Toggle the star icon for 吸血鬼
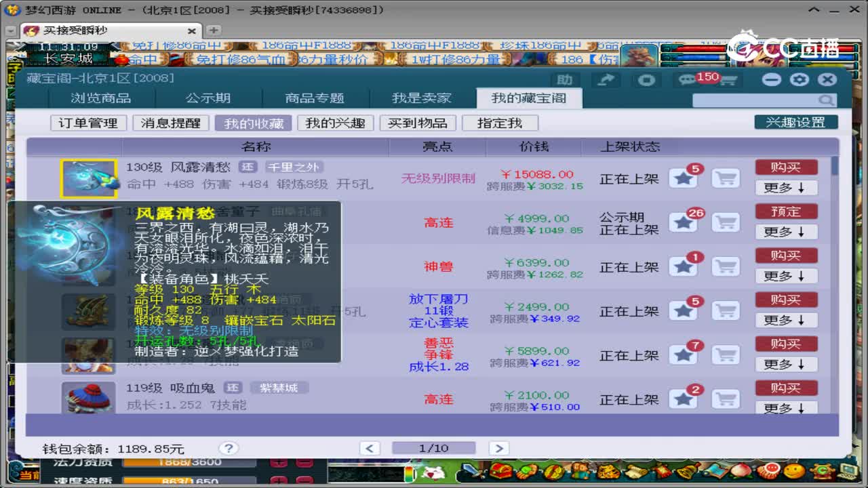Image resolution: width=868 pixels, height=488 pixels. 684,399
